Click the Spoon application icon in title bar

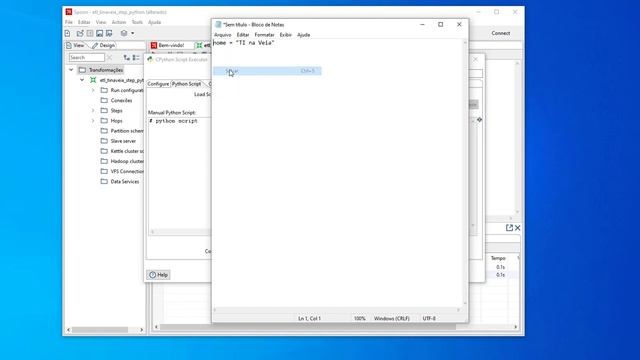[x=69, y=12]
